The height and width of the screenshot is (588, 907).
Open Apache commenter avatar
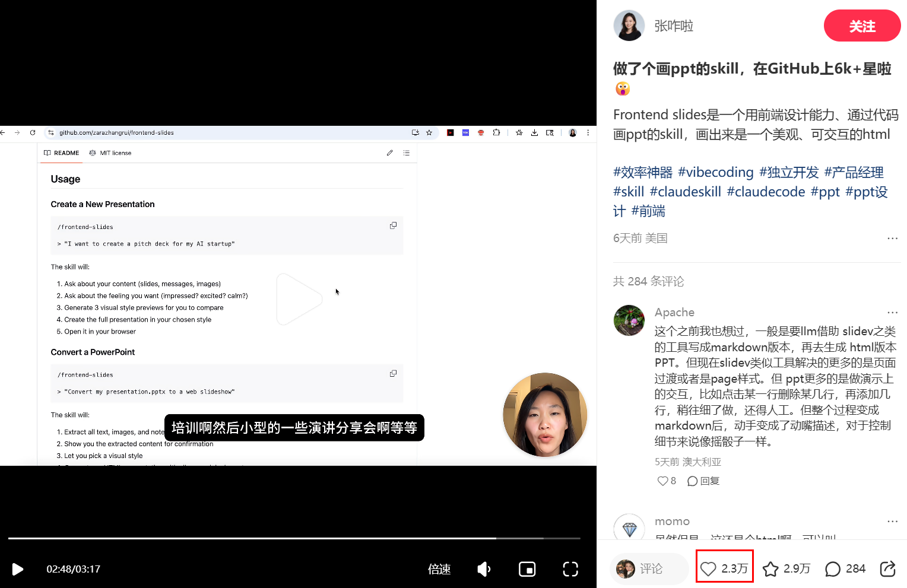[629, 320]
